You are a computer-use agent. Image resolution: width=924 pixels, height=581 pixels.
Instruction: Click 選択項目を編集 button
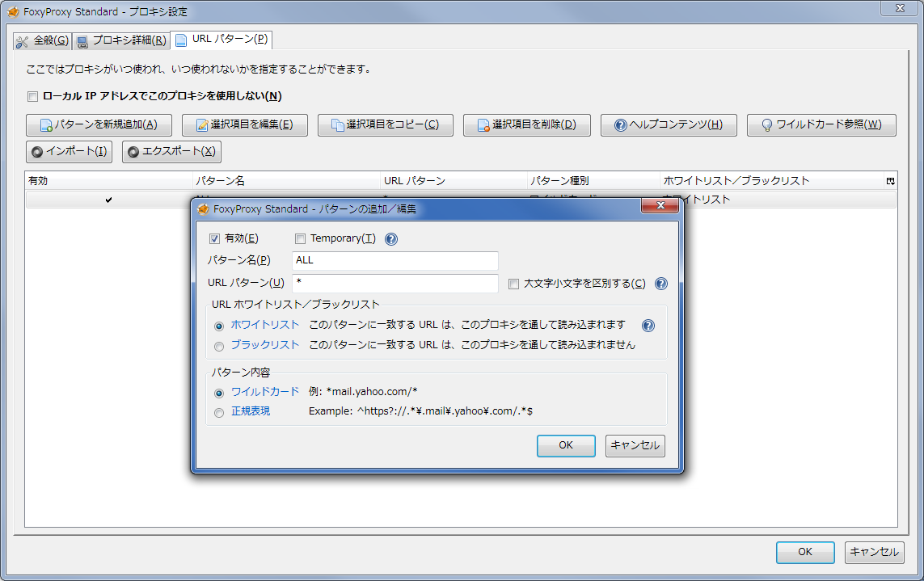pos(245,125)
